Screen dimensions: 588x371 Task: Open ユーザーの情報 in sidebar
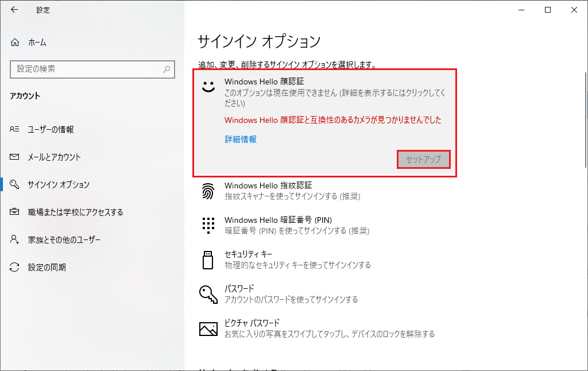(x=51, y=130)
